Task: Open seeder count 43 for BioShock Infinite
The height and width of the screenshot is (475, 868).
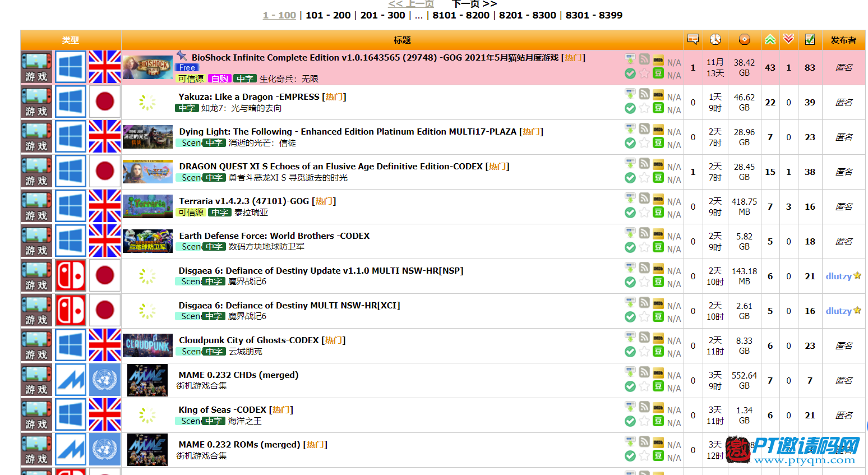Action: click(770, 67)
